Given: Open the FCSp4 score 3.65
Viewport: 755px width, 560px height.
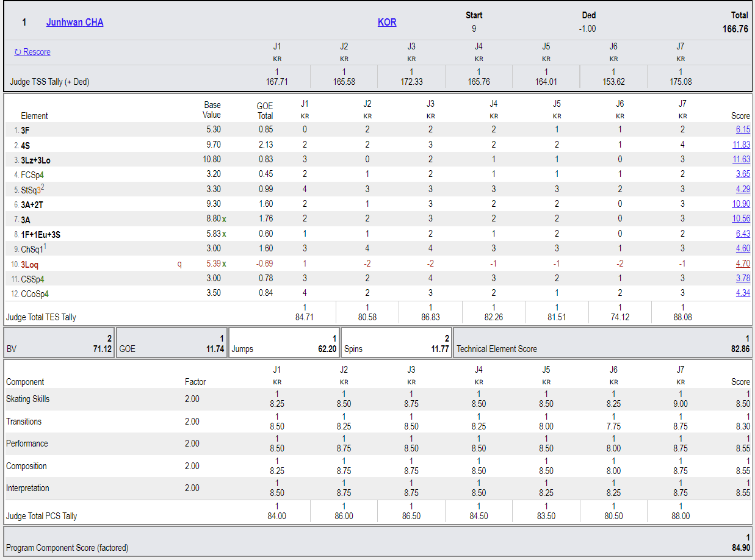Looking at the screenshot, I should click(x=743, y=174).
